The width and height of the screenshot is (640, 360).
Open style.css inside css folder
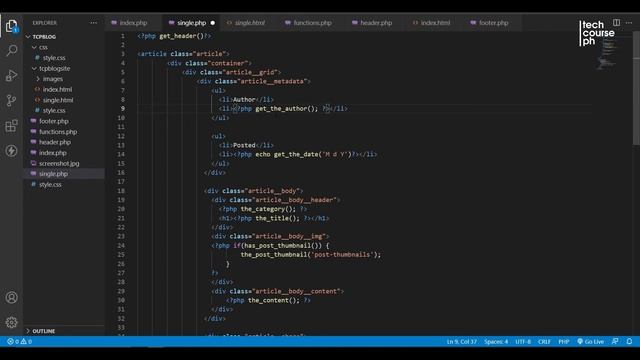coord(64,58)
